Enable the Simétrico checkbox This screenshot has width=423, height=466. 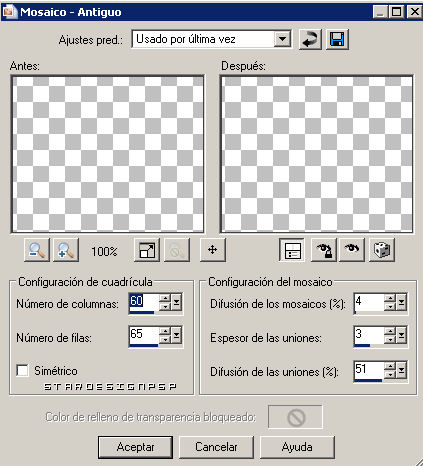[x=22, y=370]
